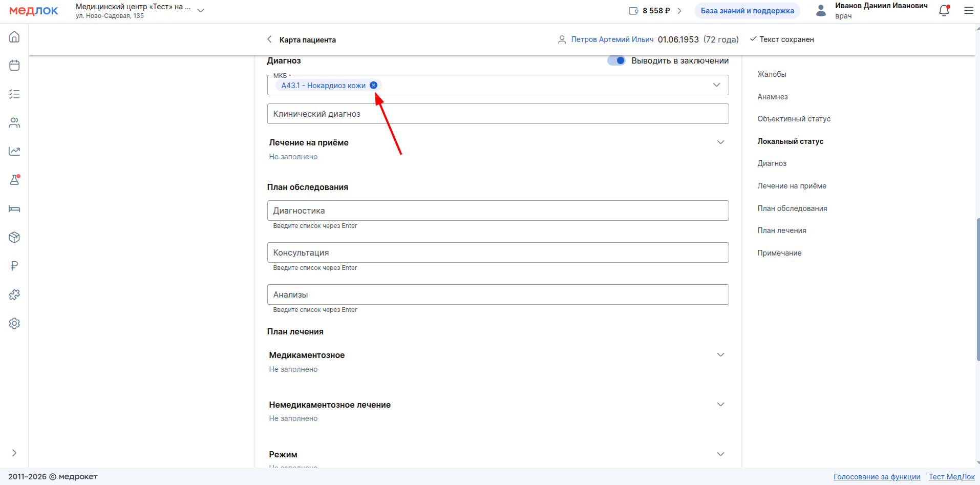Viewport: 980px width, 485px height.
Task: Remove the A43.1 diagnosis chip
Action: pos(374,86)
